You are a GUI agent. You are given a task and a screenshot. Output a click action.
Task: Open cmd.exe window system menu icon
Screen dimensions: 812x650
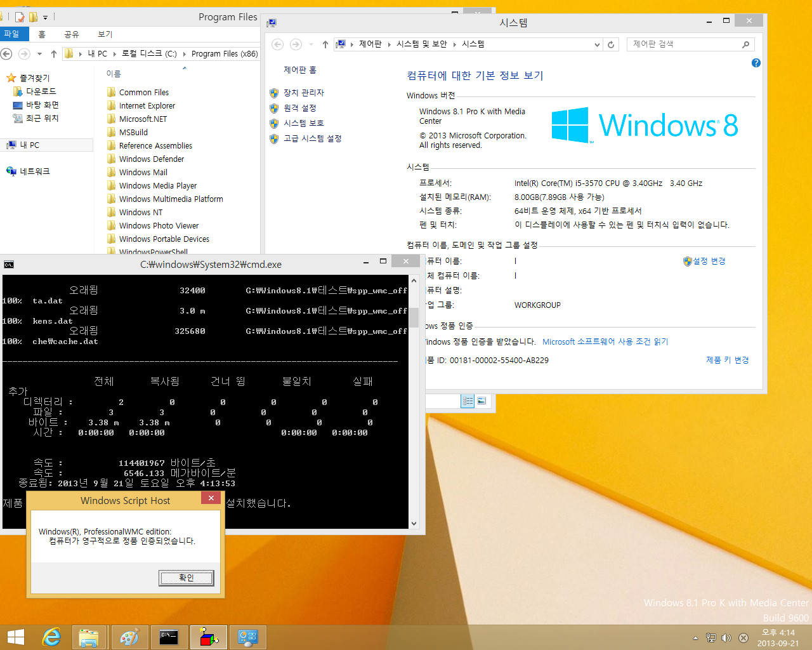(x=9, y=265)
